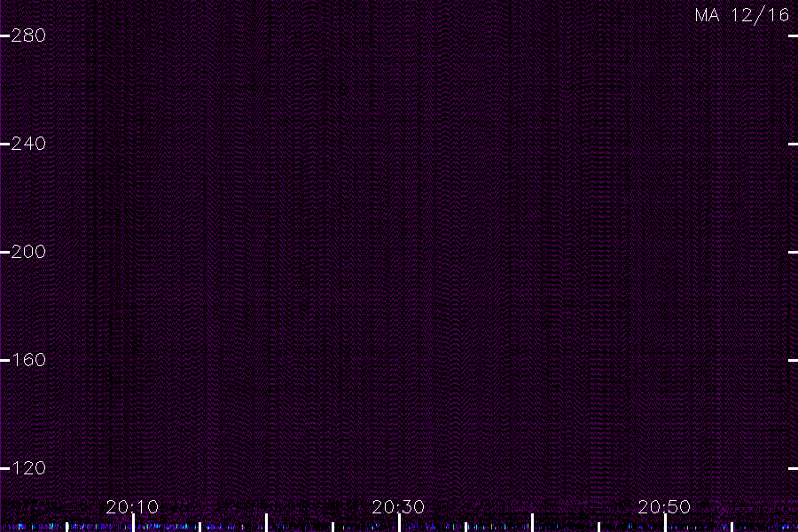
Task: Click the MA 12/16 date label
Action: pyautogui.click(x=742, y=15)
